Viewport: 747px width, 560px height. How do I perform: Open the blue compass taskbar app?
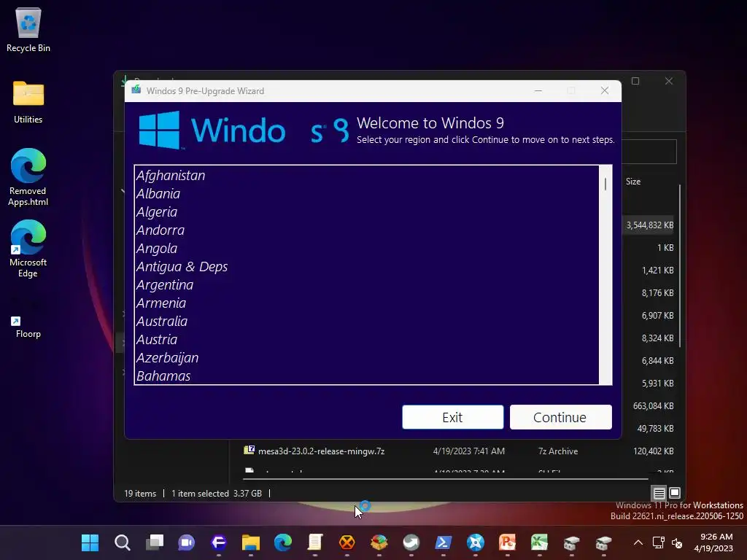[476, 542]
